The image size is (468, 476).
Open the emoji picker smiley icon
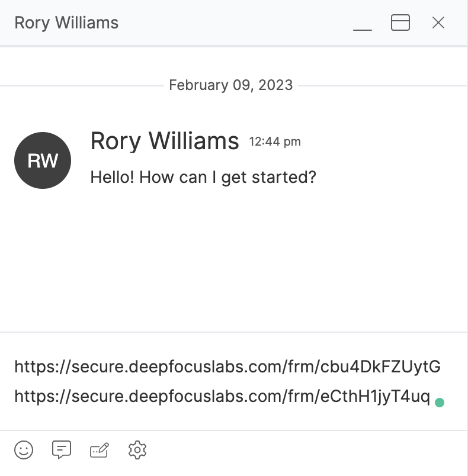[24, 450]
